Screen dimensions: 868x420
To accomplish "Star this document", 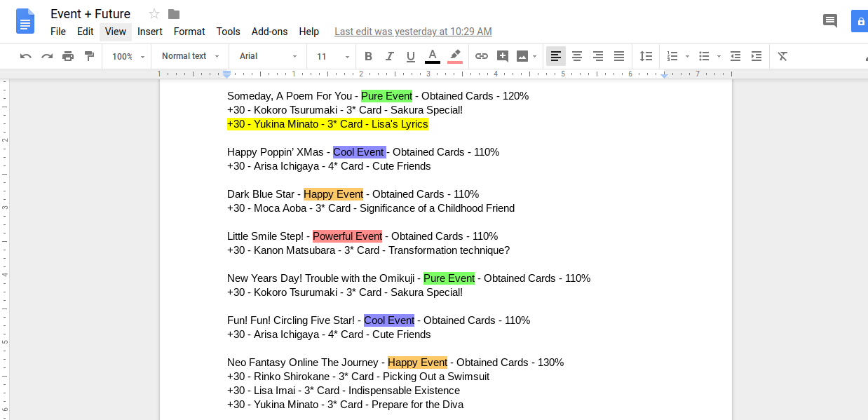I will tap(154, 14).
